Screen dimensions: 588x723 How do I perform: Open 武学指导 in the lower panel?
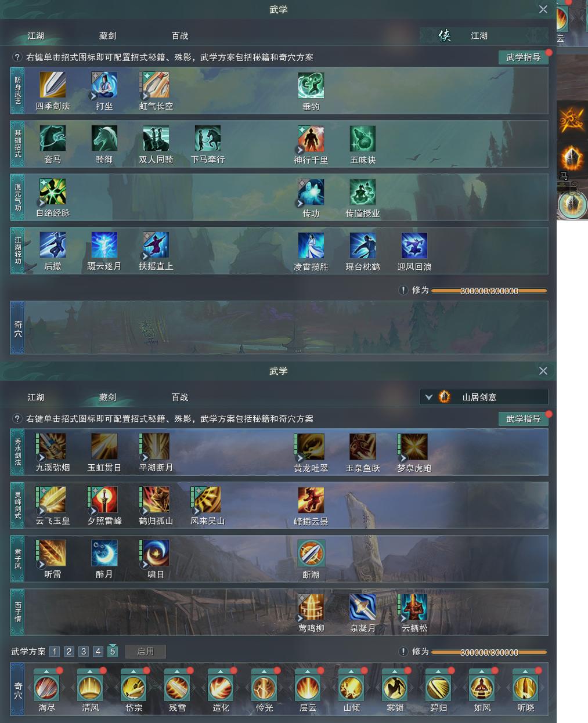tap(523, 418)
